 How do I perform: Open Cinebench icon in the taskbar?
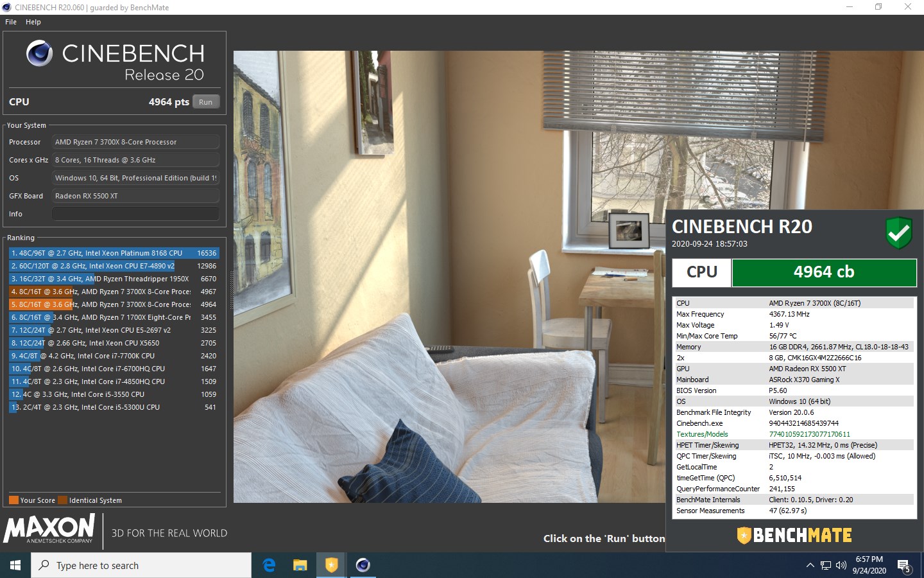click(363, 565)
